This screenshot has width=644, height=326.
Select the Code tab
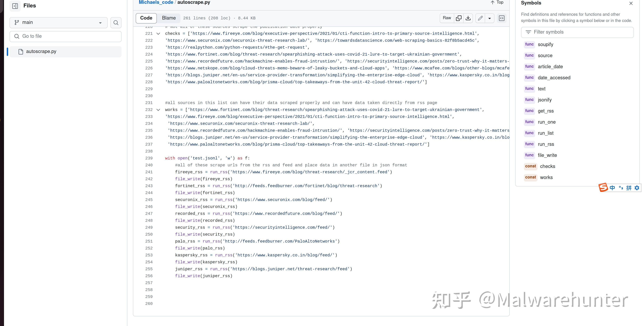tap(146, 18)
